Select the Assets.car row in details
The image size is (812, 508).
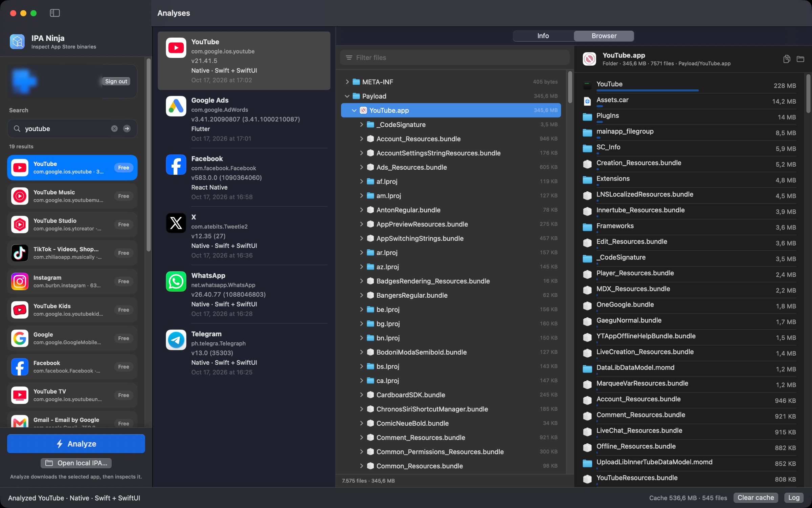(690, 101)
